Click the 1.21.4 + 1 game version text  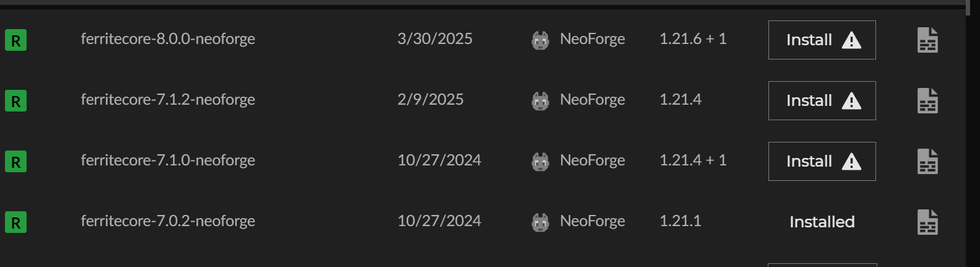point(693,160)
